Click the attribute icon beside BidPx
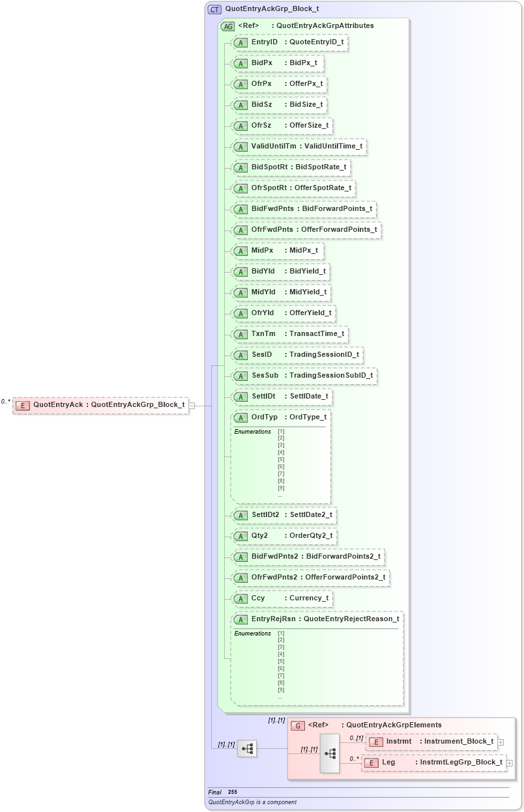Screen dimensions: 524x812 240,63
